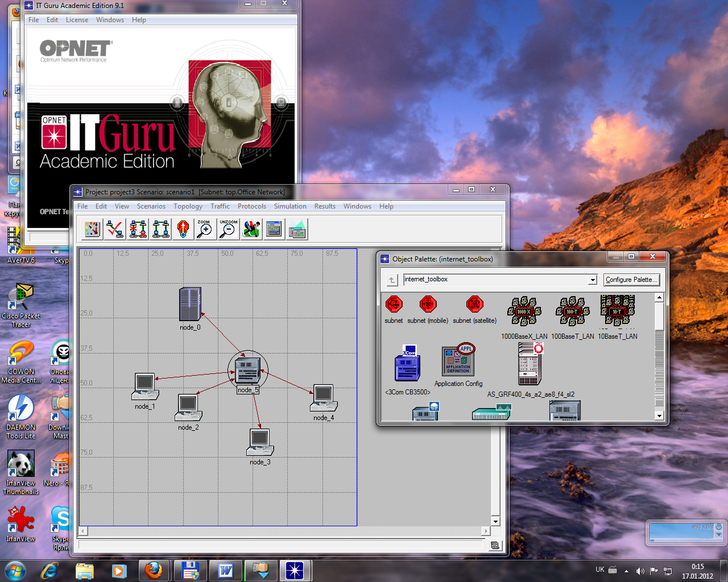
Task: Click the View Results graph toolbar icon
Action: tap(274, 229)
